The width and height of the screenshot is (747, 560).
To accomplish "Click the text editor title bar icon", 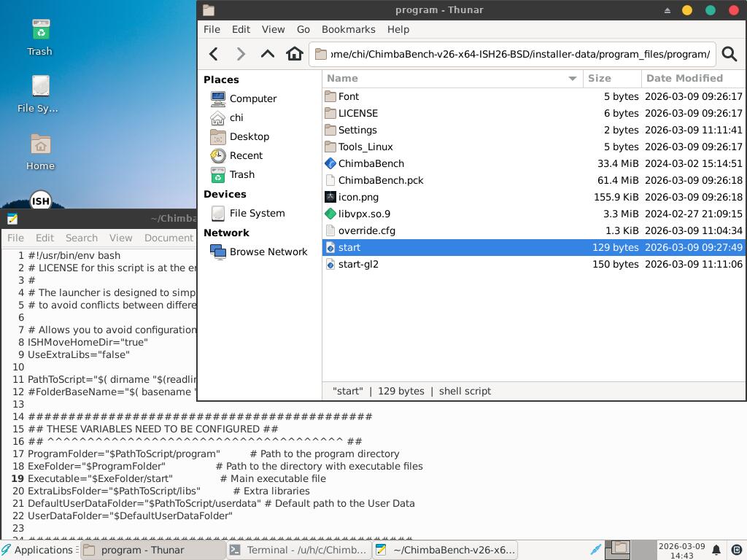I will pos(12,219).
